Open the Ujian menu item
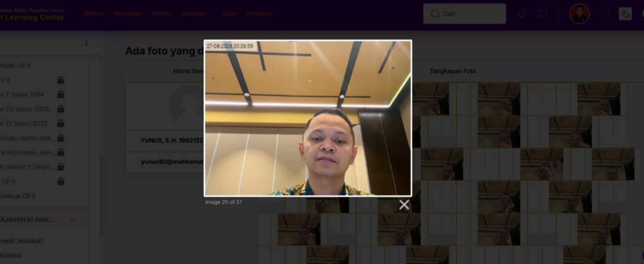644x264 pixels. point(229,14)
